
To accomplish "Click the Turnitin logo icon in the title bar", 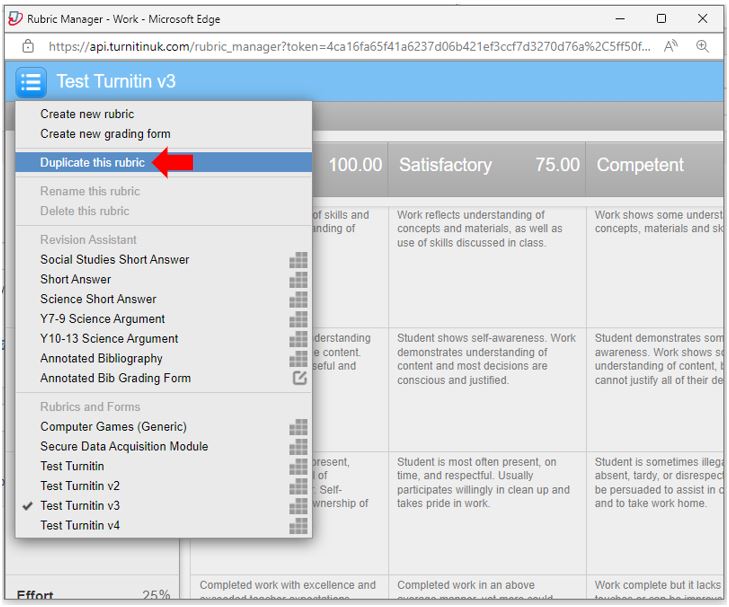I will pos(15,19).
